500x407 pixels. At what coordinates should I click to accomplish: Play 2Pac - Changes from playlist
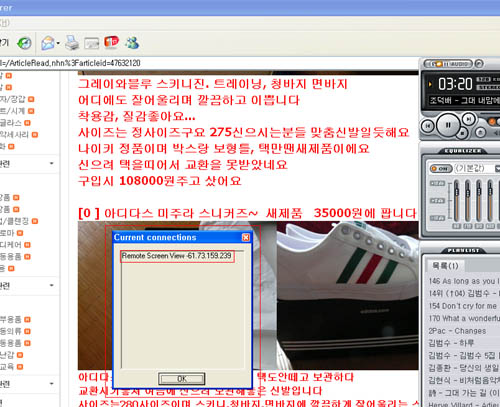457,331
